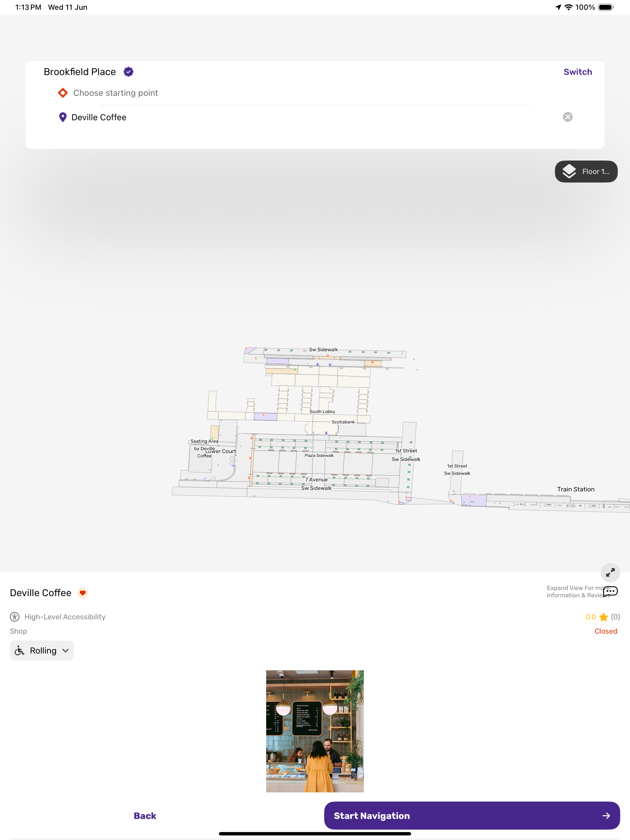Select the Plaza Sidewalk map label
Viewport: 630px width, 840px height.
pyautogui.click(x=319, y=455)
